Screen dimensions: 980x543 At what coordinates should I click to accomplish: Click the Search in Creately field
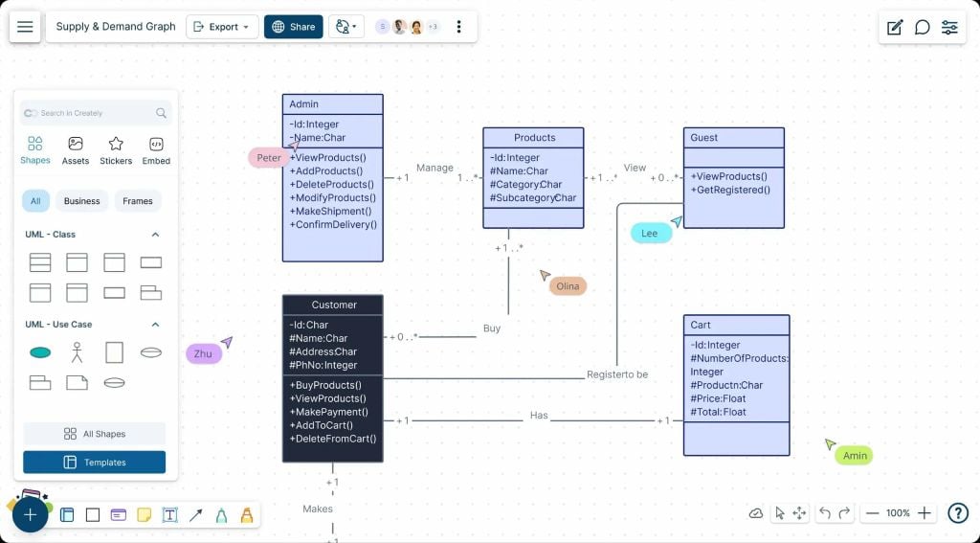(x=95, y=113)
